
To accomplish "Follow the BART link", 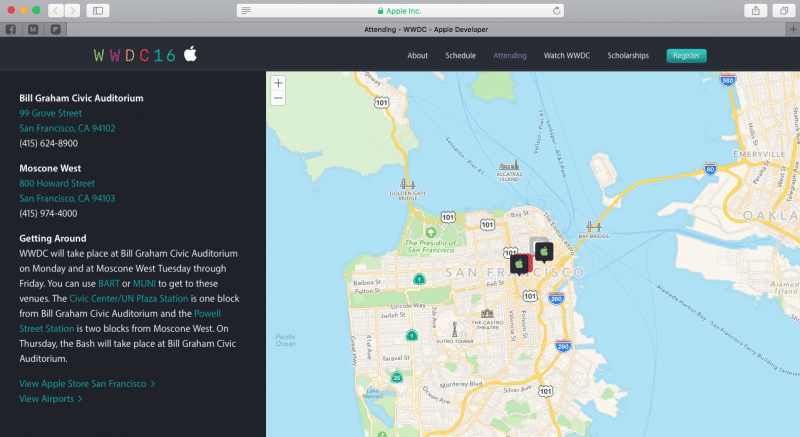I will click(109, 284).
